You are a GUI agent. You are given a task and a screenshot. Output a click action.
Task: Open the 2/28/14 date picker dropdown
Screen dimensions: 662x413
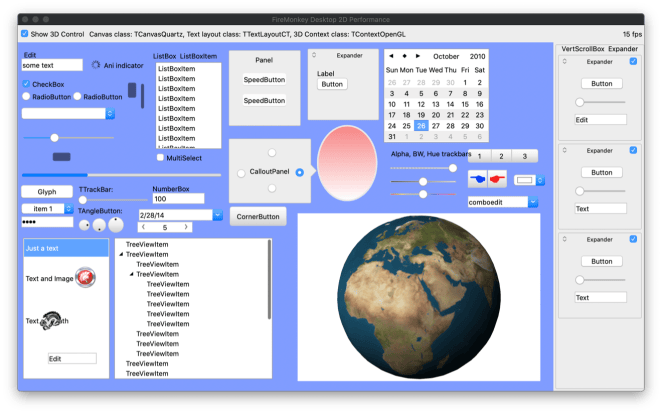point(217,215)
